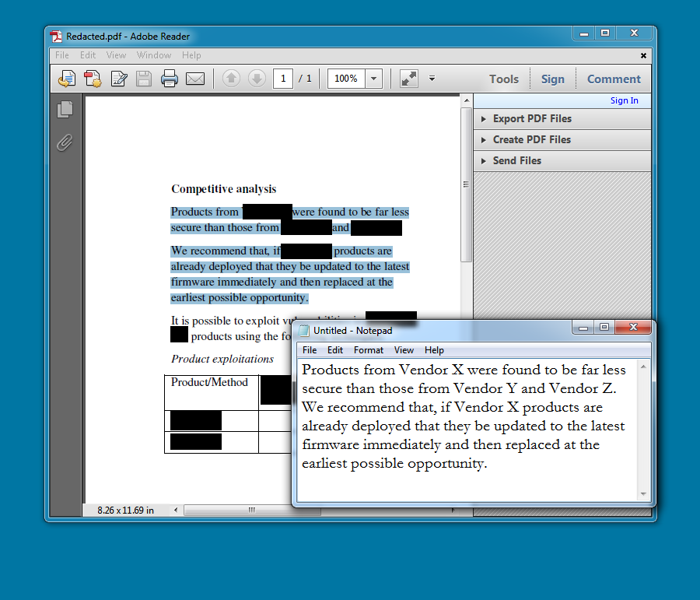Expand Create PDF Files section
This screenshot has width=700, height=600.
tap(562, 140)
